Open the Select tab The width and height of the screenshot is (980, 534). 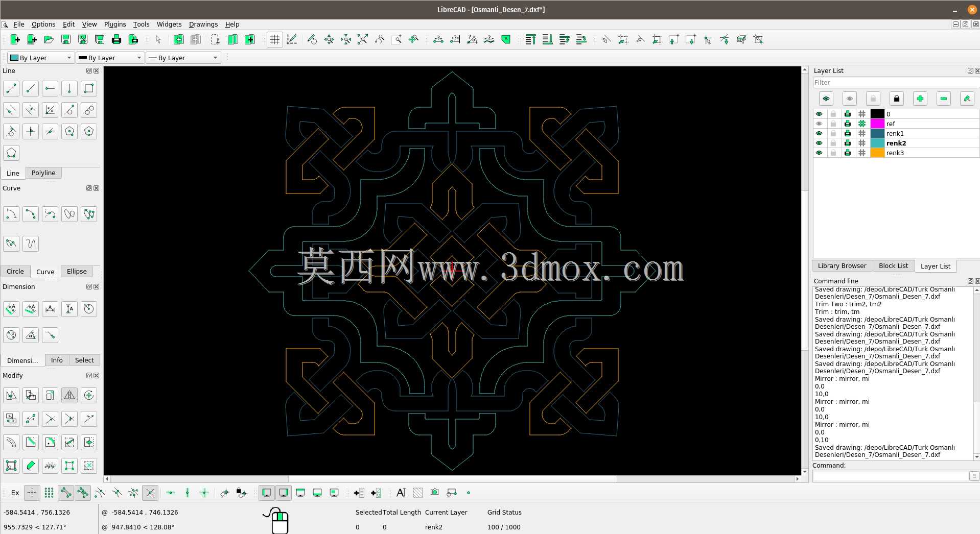(84, 360)
